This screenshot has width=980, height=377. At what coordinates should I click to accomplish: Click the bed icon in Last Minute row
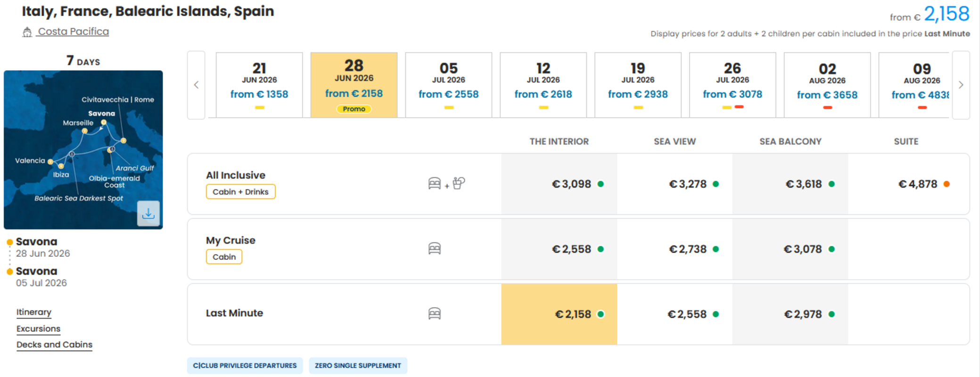[x=435, y=313]
